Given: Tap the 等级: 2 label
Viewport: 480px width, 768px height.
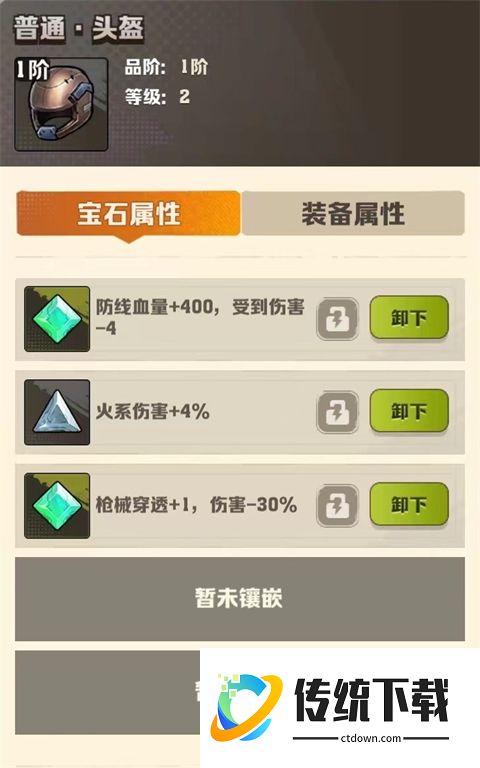Looking at the screenshot, I should point(157,96).
